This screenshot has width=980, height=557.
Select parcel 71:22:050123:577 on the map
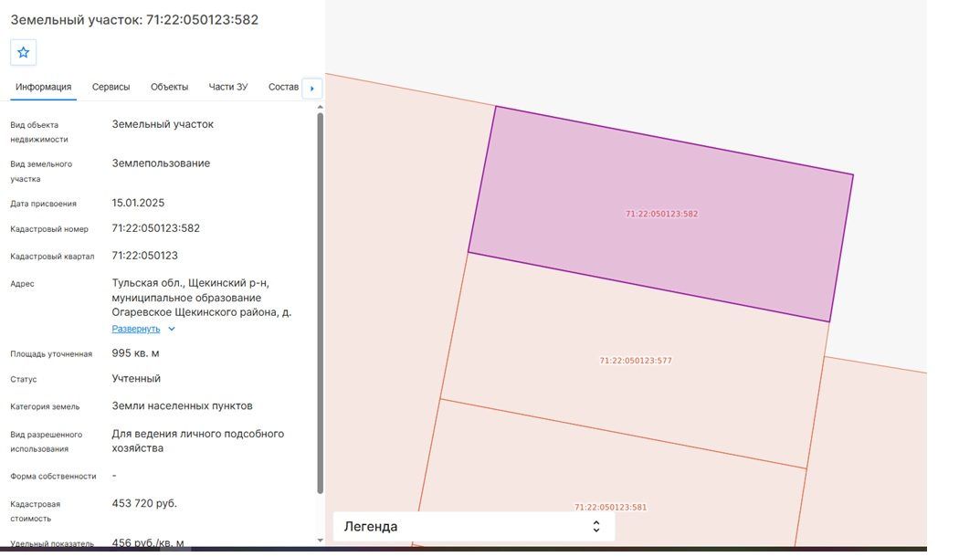(x=636, y=361)
